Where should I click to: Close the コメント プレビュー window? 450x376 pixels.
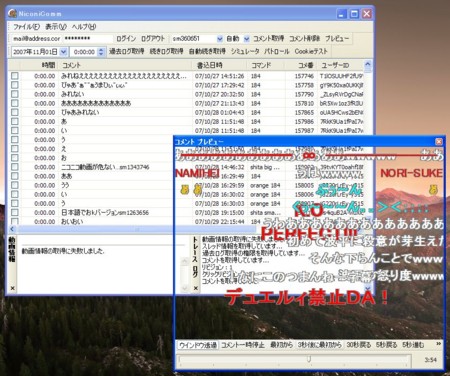[439, 142]
